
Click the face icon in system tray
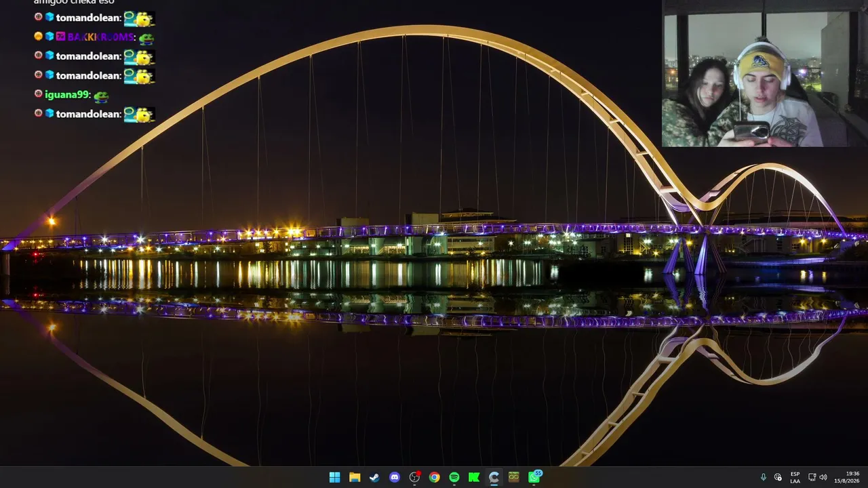pos(778,477)
